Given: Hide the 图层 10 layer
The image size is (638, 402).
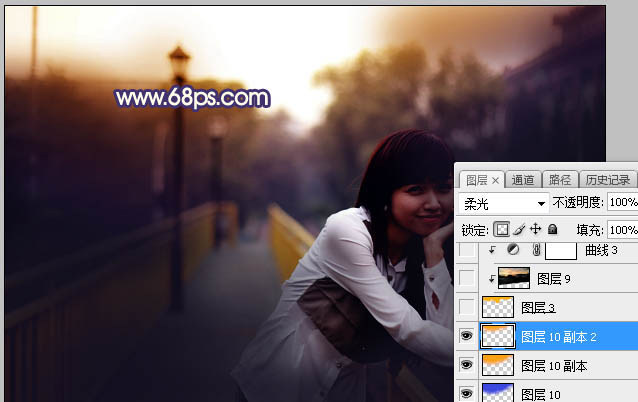Looking at the screenshot, I should (x=467, y=393).
